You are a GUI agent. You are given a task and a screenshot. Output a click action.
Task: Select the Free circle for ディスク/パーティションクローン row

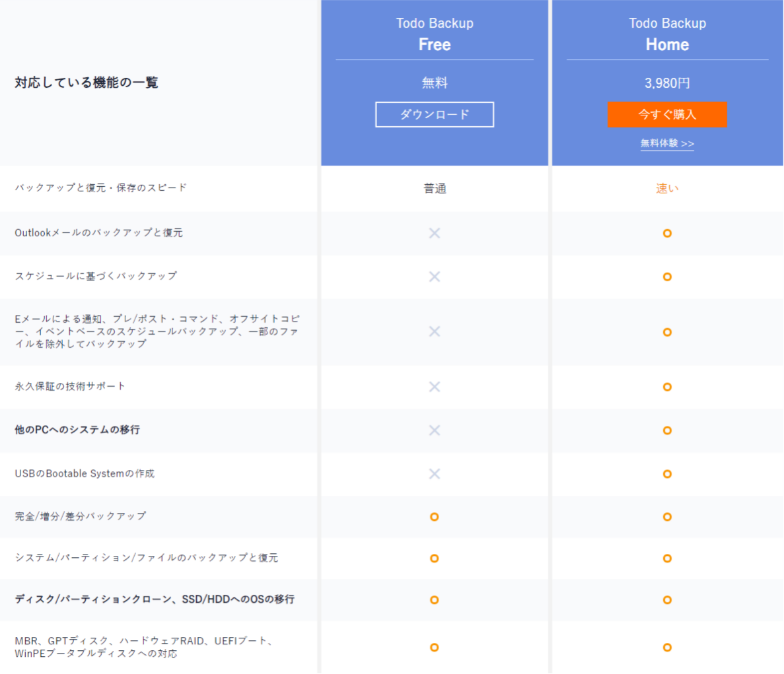pos(434,600)
